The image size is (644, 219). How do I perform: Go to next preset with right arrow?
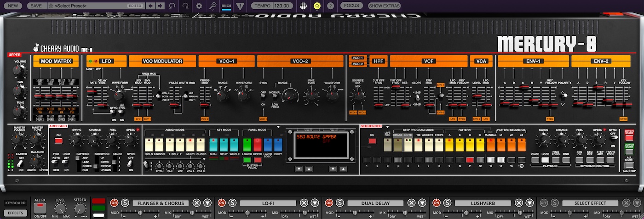tap(160, 6)
